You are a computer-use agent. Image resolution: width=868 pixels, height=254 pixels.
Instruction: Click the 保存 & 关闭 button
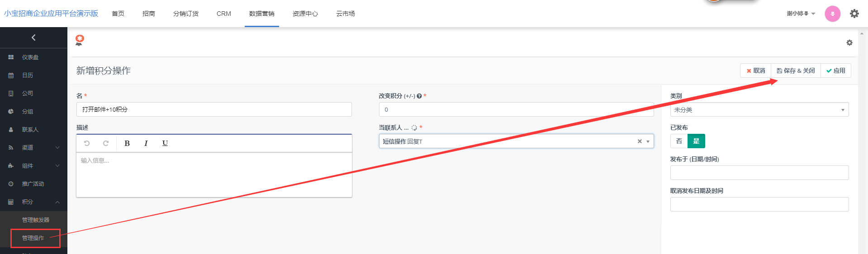pos(796,71)
